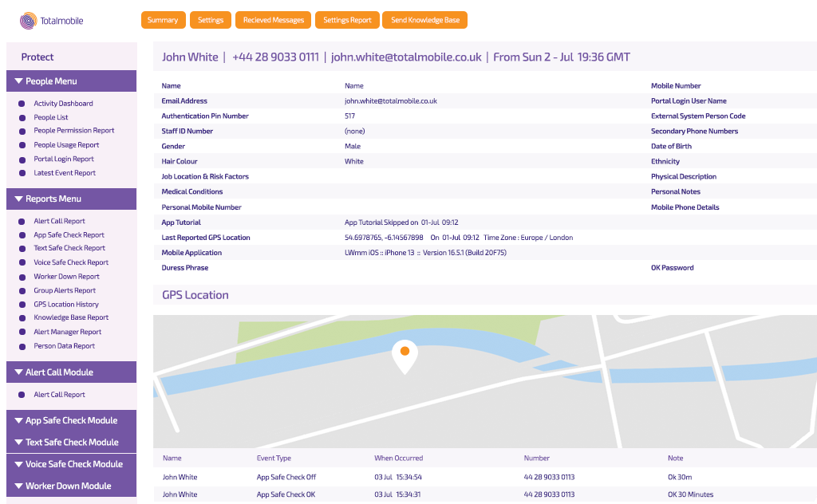The image size is (817, 504).
Task: Open Portal Login Report
Action: [x=64, y=159]
